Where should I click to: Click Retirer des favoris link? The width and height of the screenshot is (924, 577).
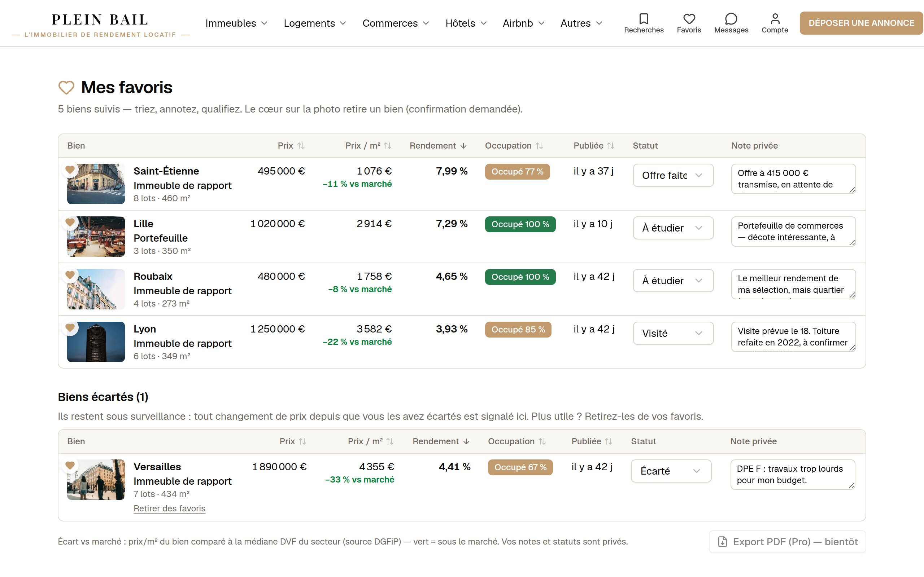pyautogui.click(x=170, y=508)
